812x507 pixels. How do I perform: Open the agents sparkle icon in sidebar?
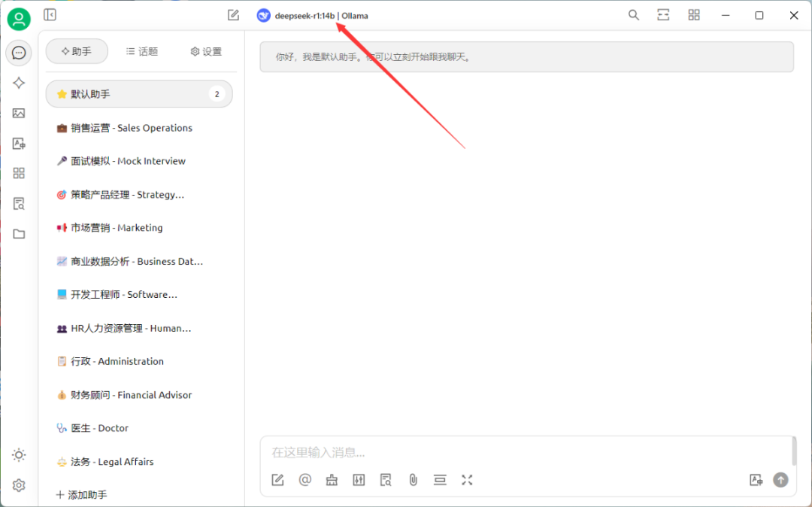point(19,83)
